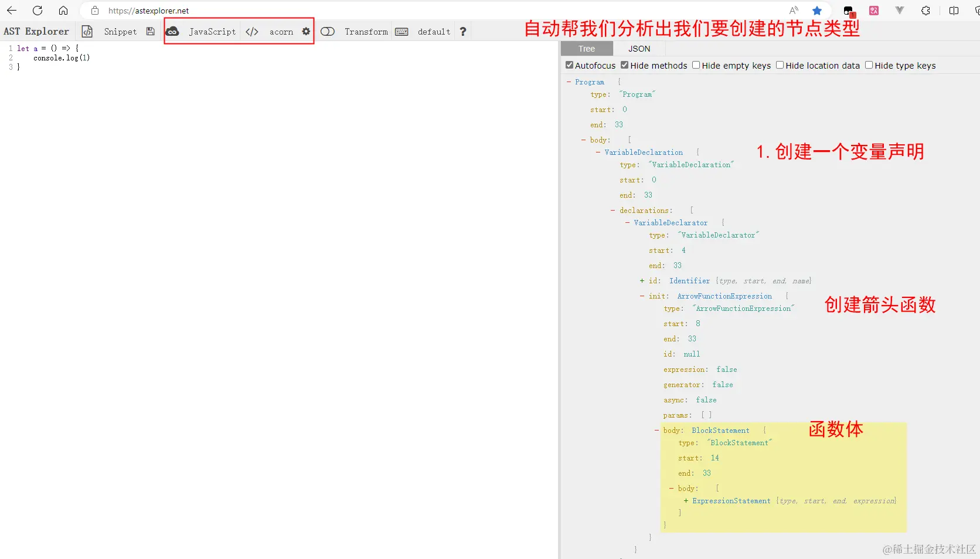Screen dimensions: 980x559
Task: Click the translate extension icon
Action: point(874,11)
